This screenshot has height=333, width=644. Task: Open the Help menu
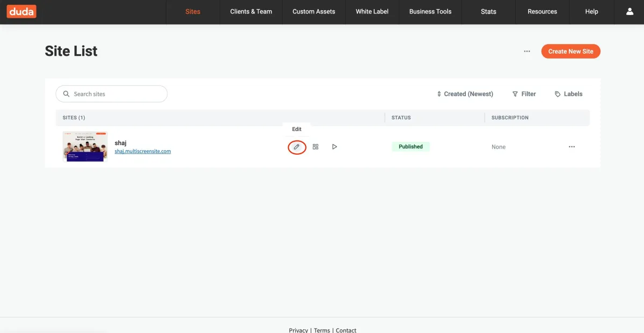591,11
